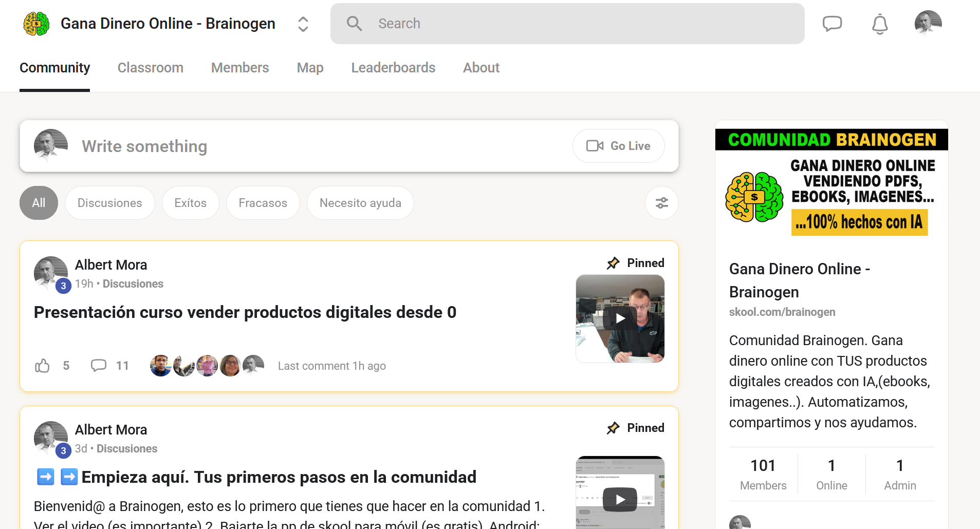Open the notifications bell
This screenshot has height=529, width=980.
click(880, 24)
